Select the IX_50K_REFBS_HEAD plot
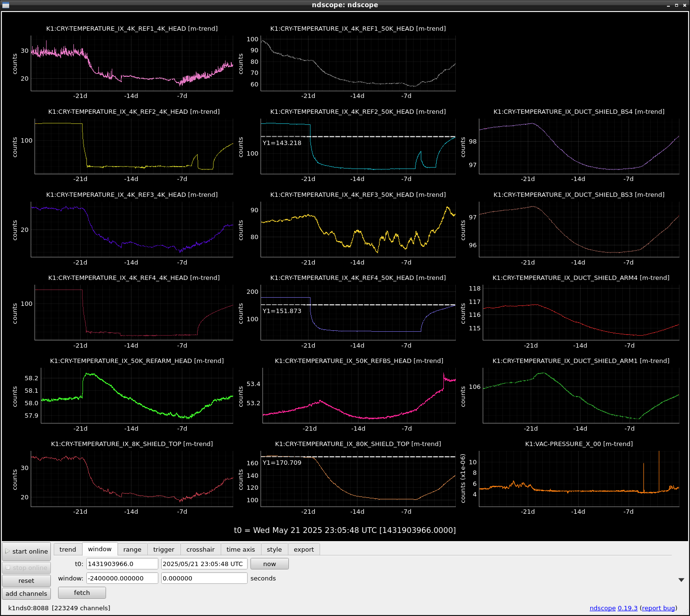This screenshot has height=616, width=690. pos(359,395)
